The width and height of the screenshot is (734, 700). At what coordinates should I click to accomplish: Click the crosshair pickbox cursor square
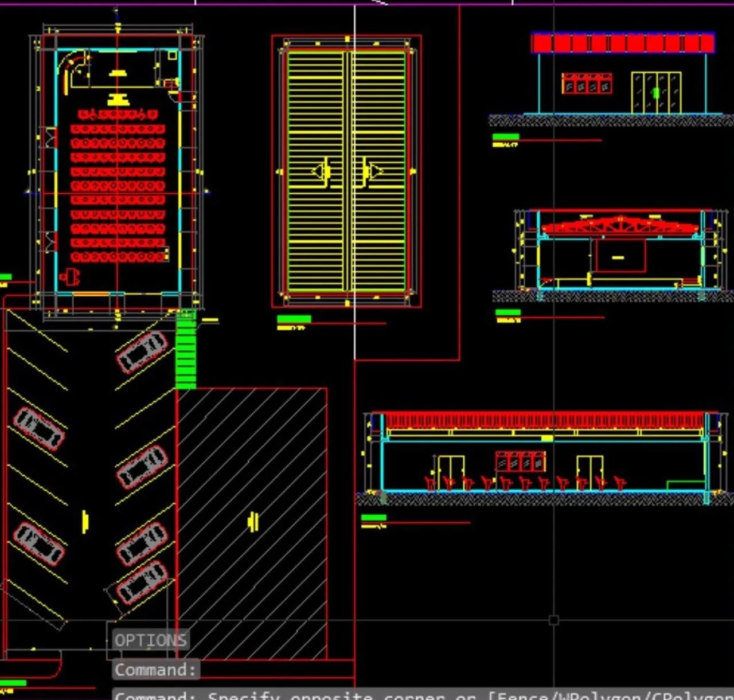553,620
